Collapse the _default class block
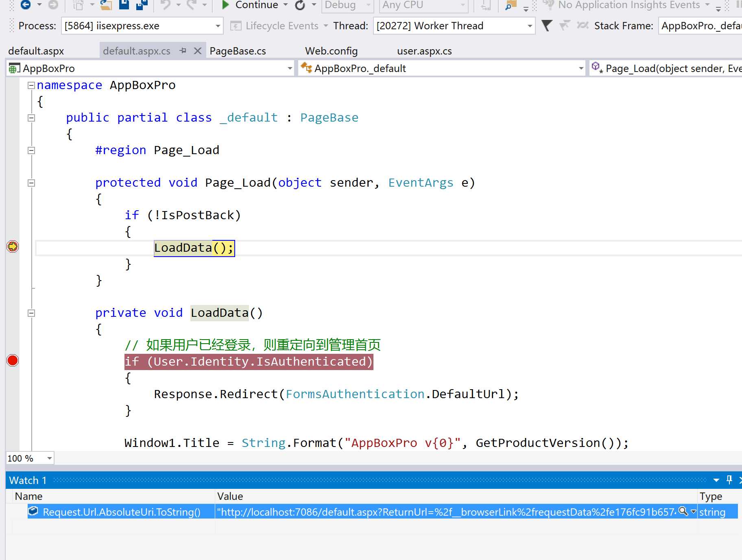742x560 pixels. click(31, 118)
